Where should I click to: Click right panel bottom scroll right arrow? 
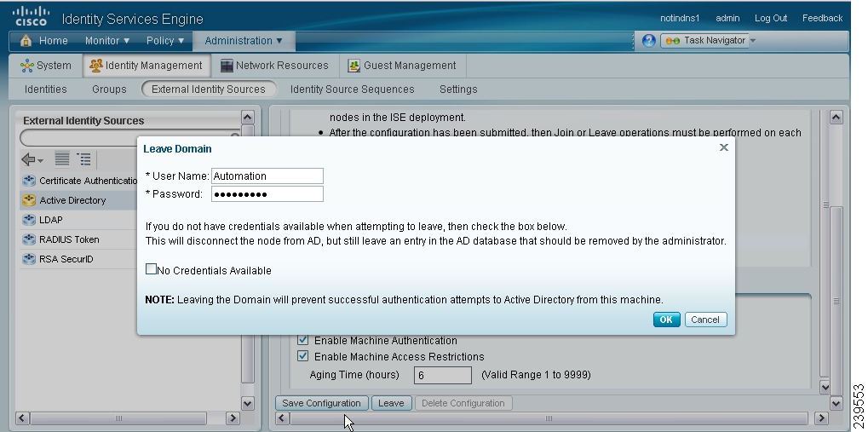point(821,418)
